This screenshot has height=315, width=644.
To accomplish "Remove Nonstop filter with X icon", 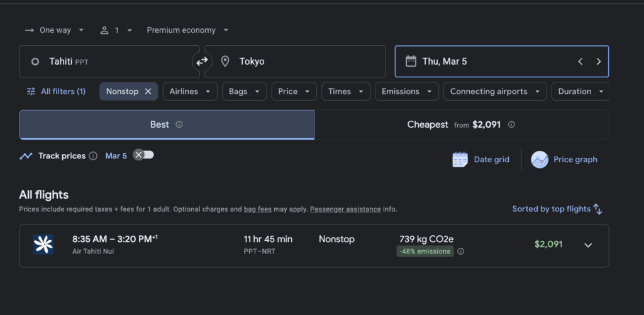I will [148, 91].
